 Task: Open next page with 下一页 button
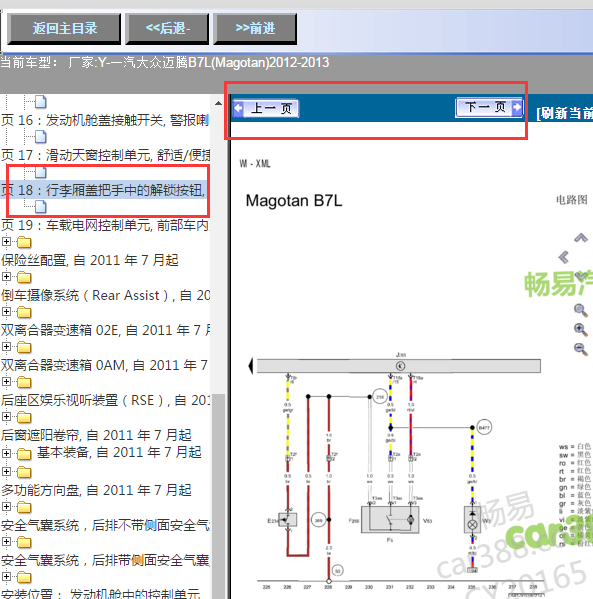click(x=489, y=107)
